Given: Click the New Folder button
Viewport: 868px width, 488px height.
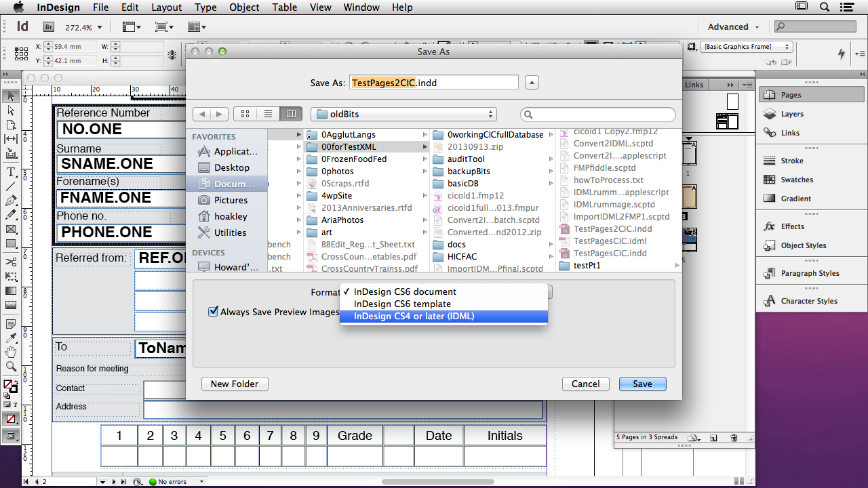Looking at the screenshot, I should [x=234, y=384].
